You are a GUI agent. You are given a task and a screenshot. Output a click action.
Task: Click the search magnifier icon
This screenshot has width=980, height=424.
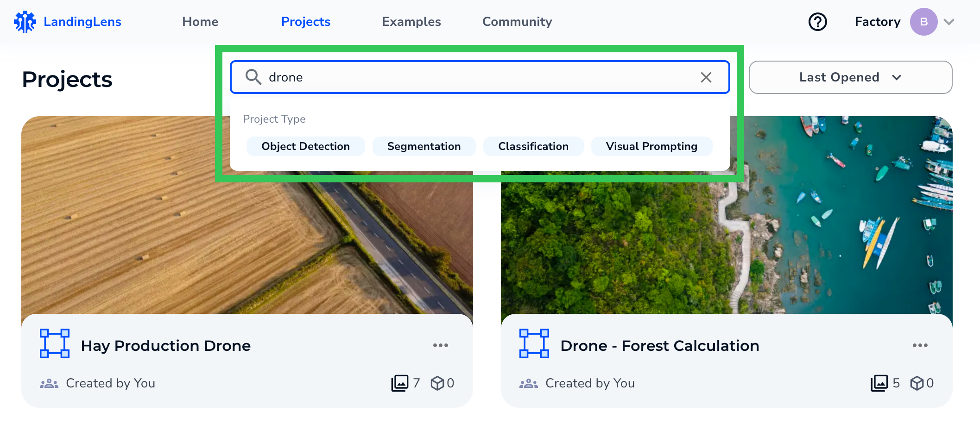pos(253,77)
